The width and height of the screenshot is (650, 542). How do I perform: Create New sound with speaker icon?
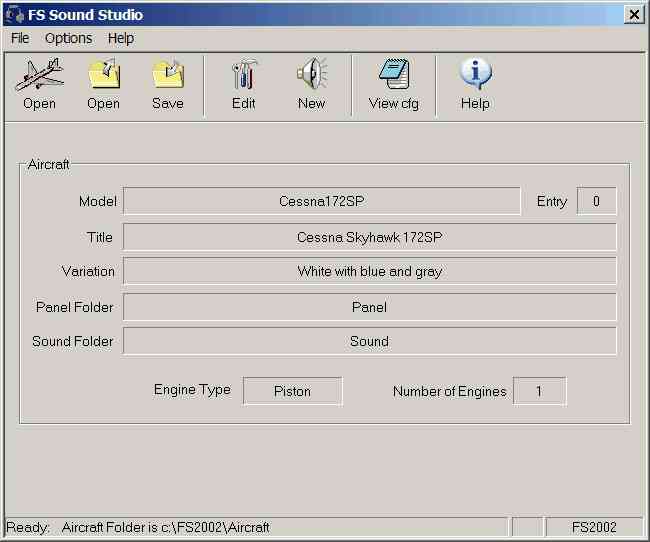point(311,84)
